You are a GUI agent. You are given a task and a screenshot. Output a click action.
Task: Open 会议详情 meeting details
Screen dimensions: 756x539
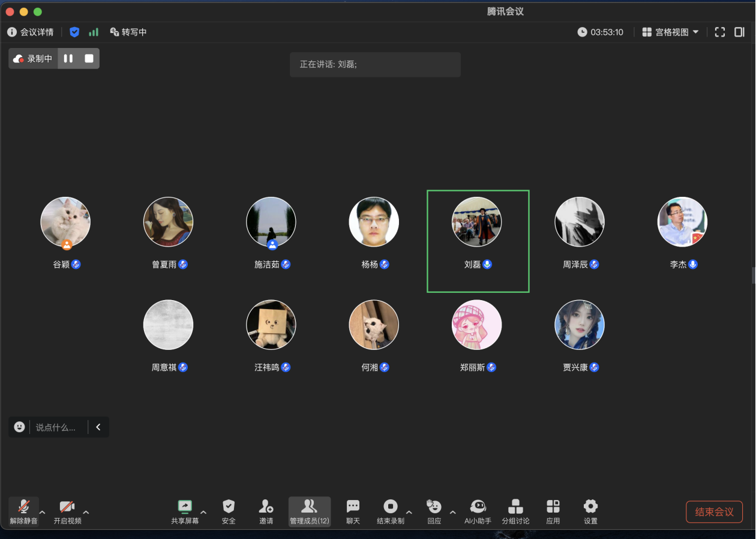click(31, 32)
